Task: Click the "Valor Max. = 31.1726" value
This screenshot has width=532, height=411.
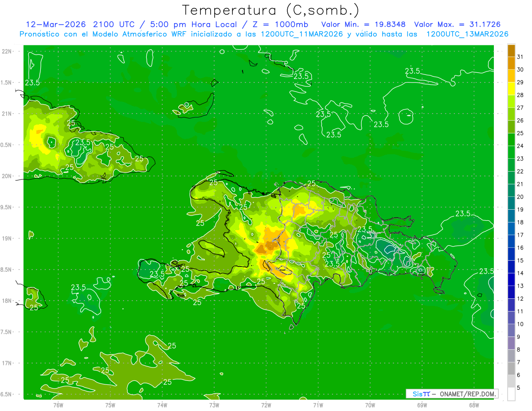Action: pos(458,24)
